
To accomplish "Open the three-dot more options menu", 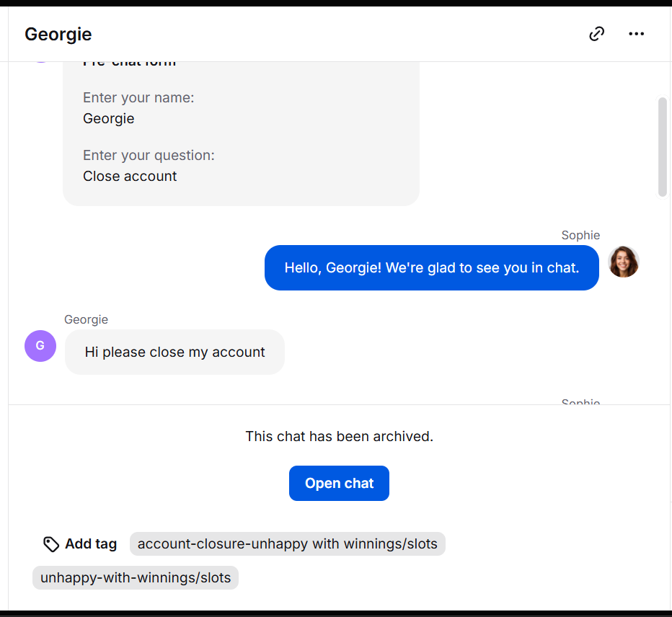I will point(636,34).
